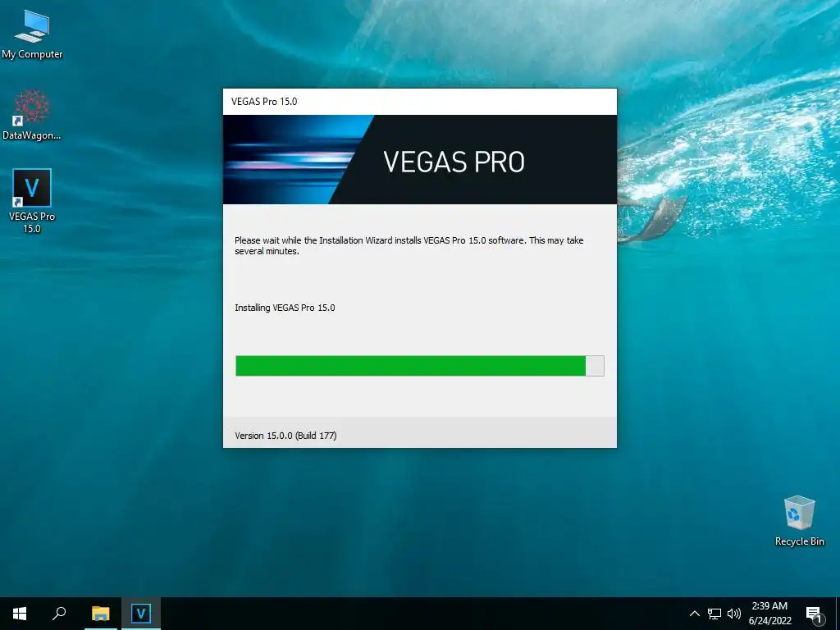The height and width of the screenshot is (630, 840).
Task: Click the VEGAS Pro 15.0 title bar
Action: click(x=419, y=101)
